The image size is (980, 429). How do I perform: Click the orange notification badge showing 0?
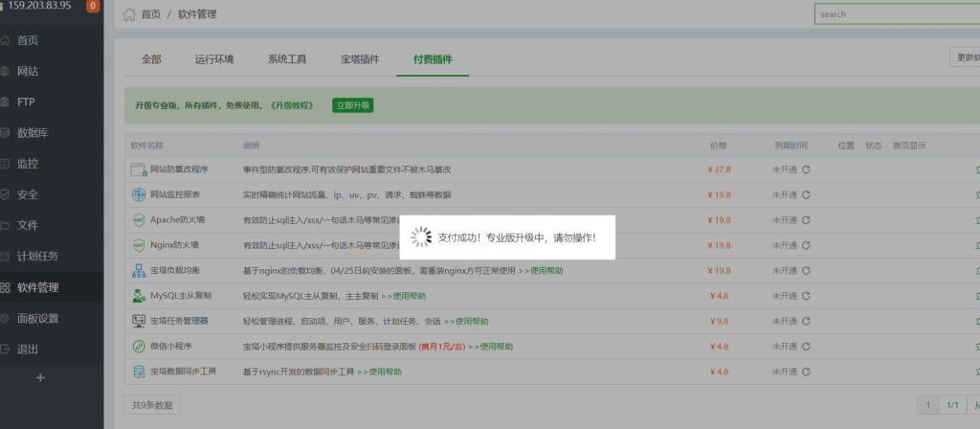(93, 6)
